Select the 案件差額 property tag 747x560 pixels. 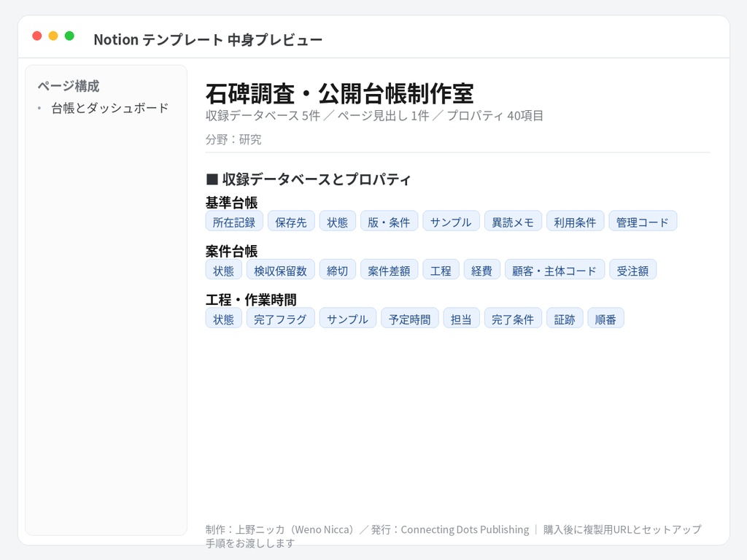click(x=389, y=270)
